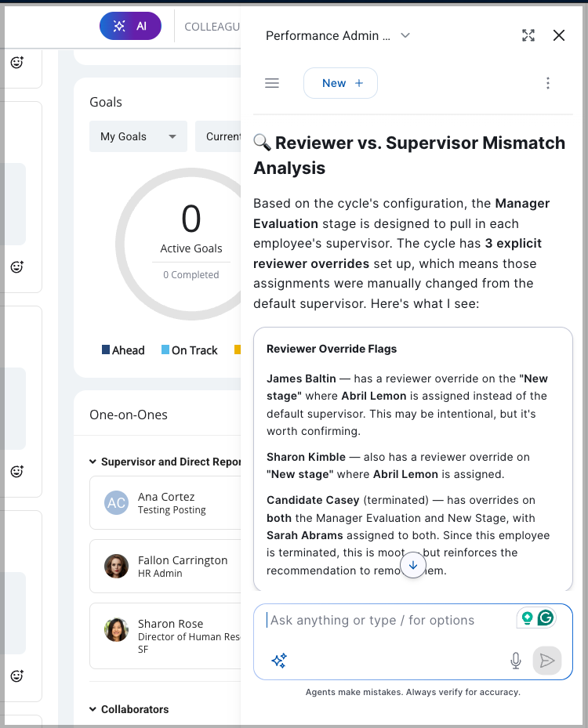Click Sharon Rose's profile photo
Viewport: 588px width, 728px height.
coord(117,629)
